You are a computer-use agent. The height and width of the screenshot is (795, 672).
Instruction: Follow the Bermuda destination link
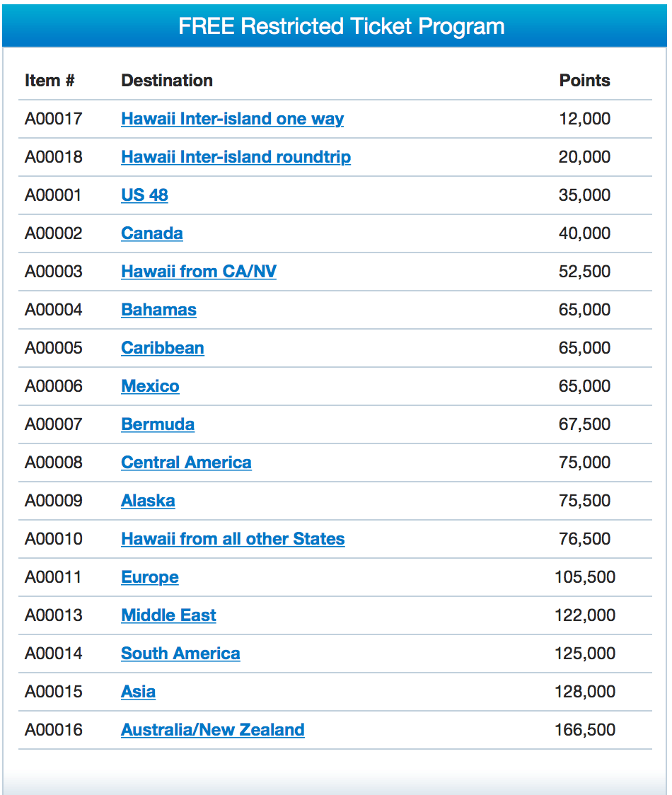(x=158, y=424)
